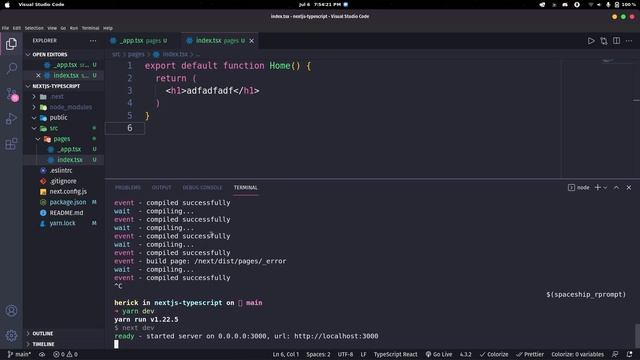Image resolution: width=640 pixels, height=360 pixels.
Task: Expand the Timeline section
Action: pyautogui.click(x=43, y=344)
